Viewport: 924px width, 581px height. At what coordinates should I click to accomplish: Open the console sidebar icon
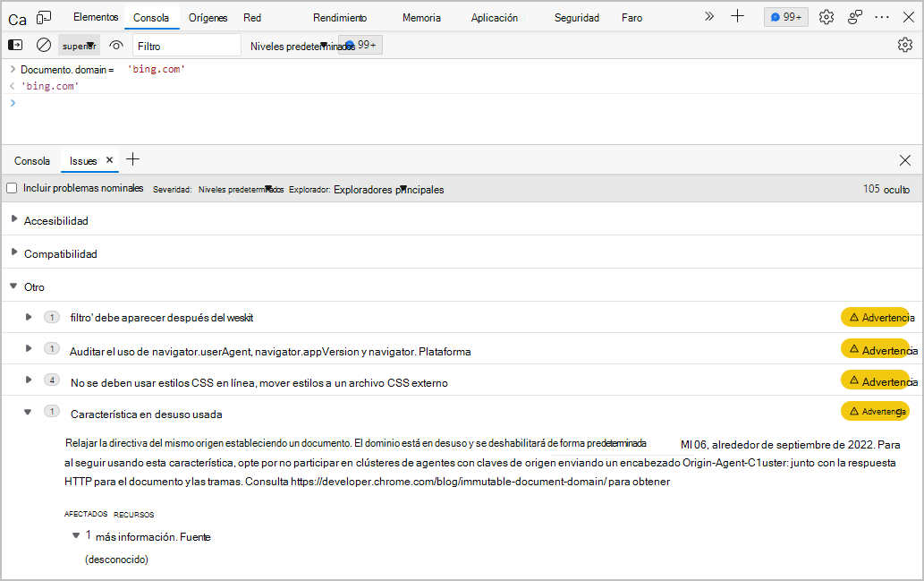click(x=14, y=44)
